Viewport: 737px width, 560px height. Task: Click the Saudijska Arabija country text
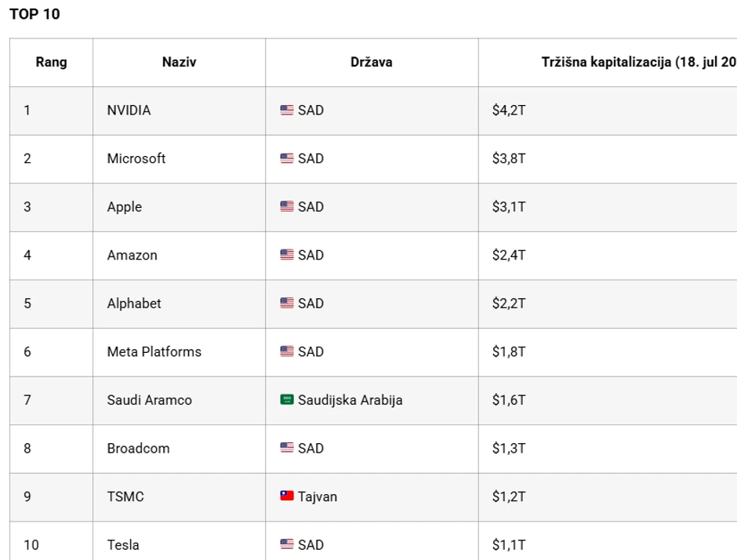click(350, 400)
